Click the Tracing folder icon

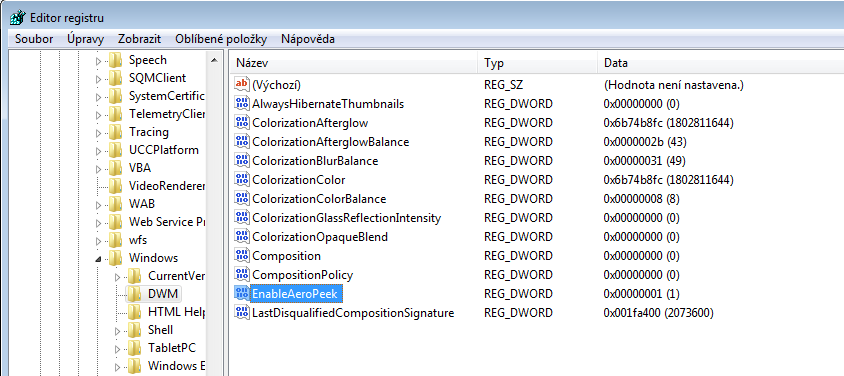115,132
